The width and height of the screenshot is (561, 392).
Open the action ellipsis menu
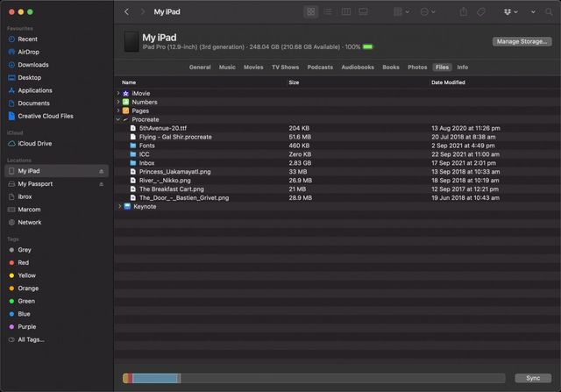(428, 11)
